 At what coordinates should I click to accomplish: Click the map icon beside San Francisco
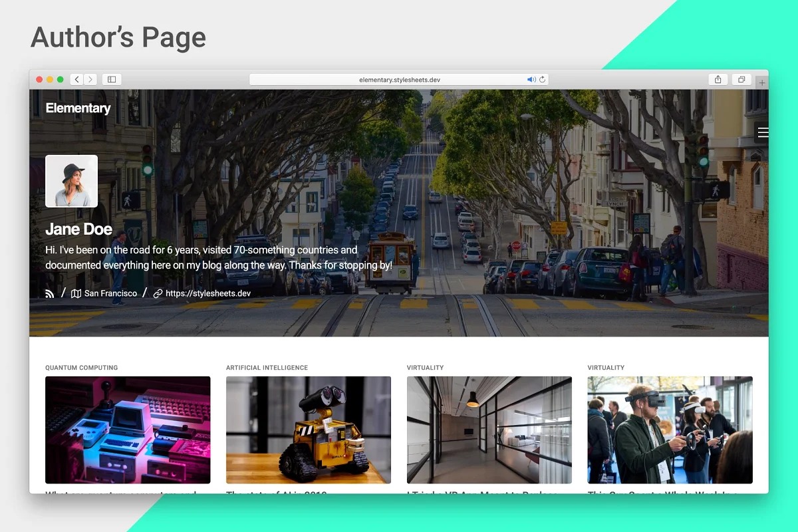click(76, 293)
